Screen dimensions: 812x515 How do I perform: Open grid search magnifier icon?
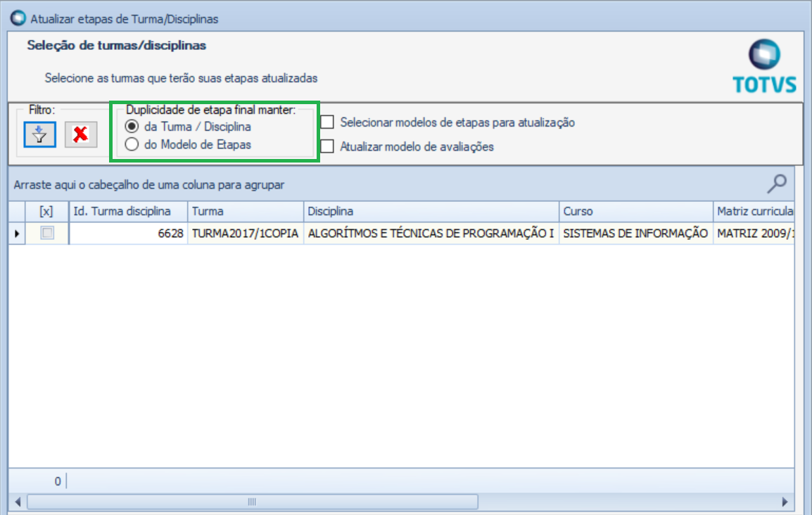[x=777, y=184]
